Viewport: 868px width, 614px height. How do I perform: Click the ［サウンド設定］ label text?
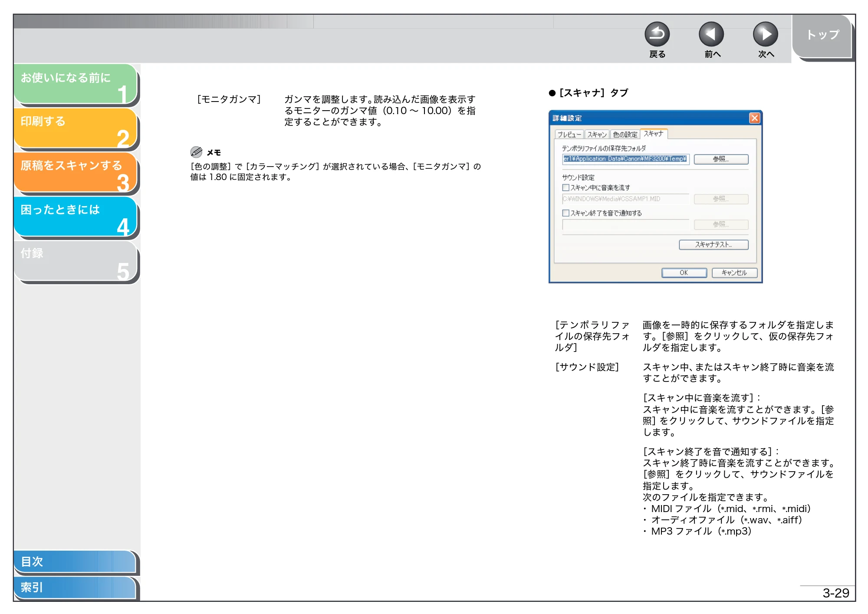point(587,367)
